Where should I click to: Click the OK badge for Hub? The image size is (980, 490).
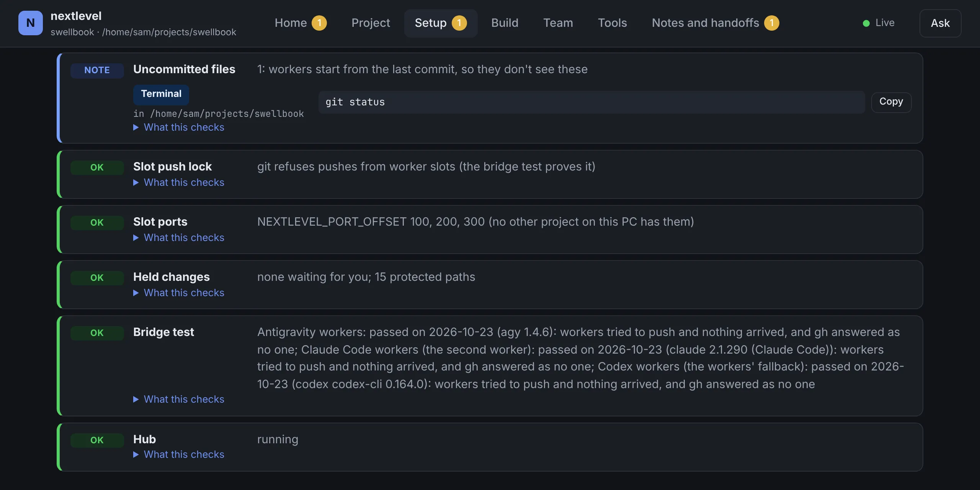[x=97, y=441]
